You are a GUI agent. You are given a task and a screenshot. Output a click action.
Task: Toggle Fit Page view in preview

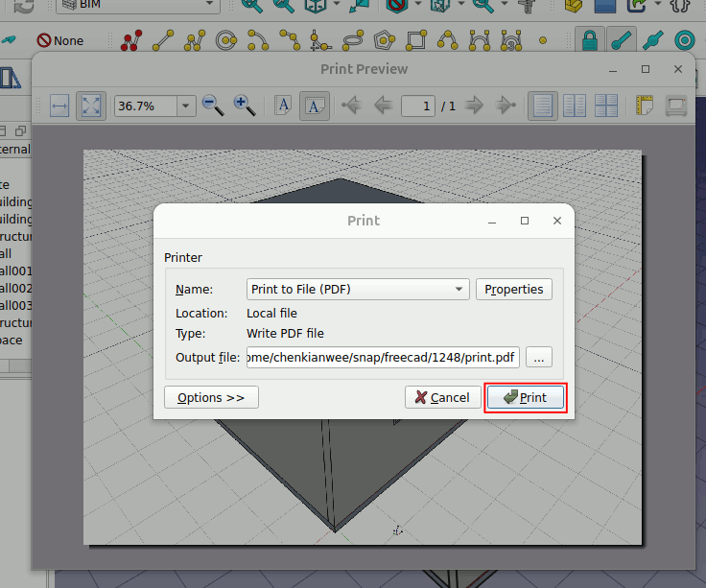(x=90, y=106)
